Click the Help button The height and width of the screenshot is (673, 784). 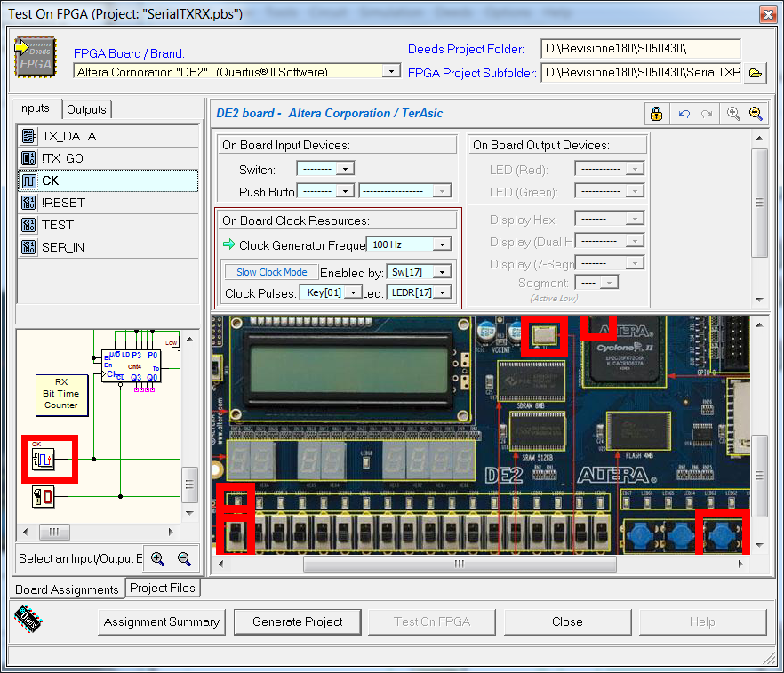[702, 621]
